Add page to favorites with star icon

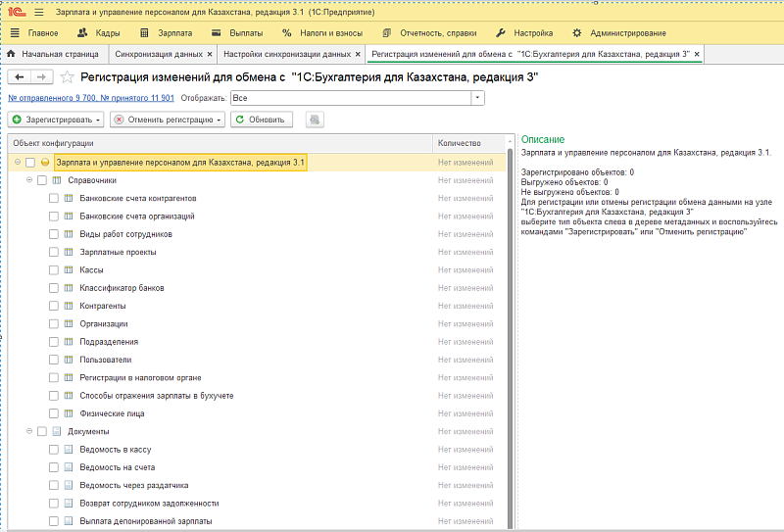point(67,76)
